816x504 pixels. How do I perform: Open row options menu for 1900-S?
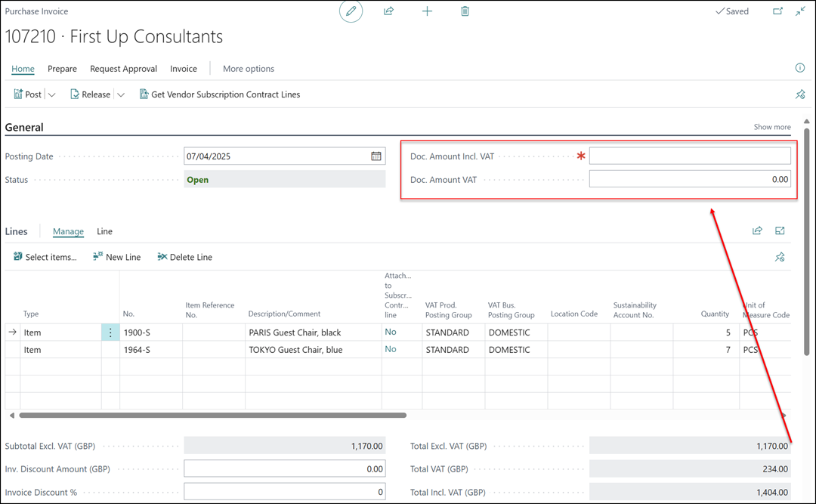pos(110,332)
